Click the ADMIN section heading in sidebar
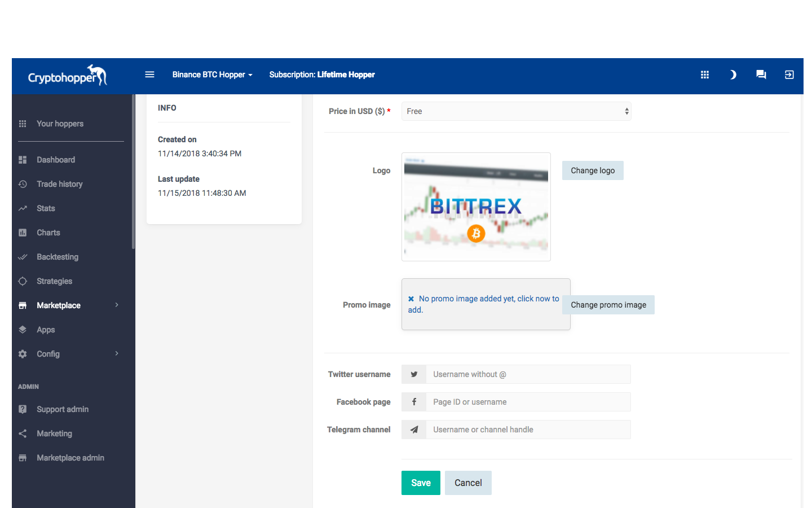This screenshot has width=812, height=508. click(x=28, y=387)
